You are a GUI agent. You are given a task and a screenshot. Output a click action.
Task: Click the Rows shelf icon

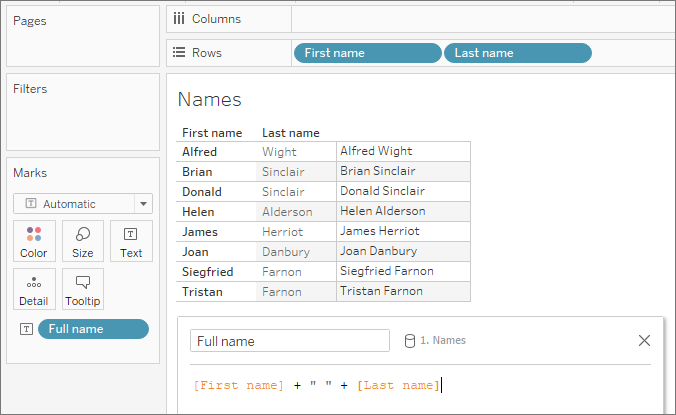coord(179,53)
